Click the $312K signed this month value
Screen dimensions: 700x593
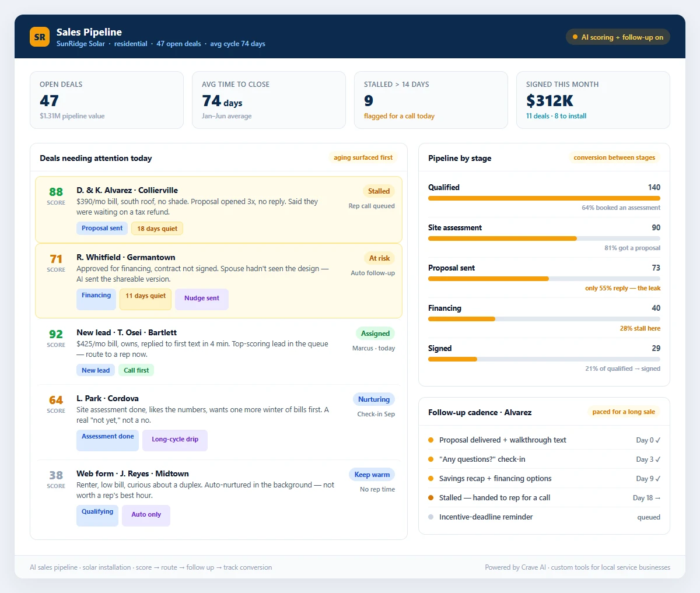point(549,101)
